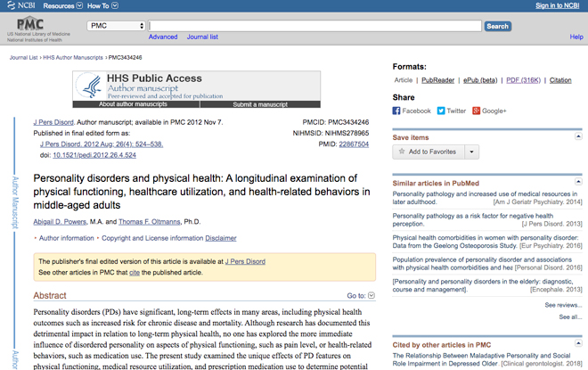
Task: Open the doi 10.1521 link
Action: click(x=94, y=155)
